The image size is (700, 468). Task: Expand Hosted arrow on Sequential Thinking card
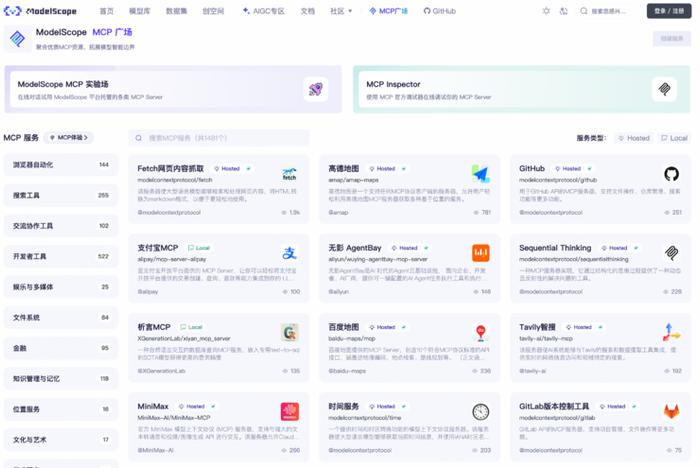click(636, 248)
